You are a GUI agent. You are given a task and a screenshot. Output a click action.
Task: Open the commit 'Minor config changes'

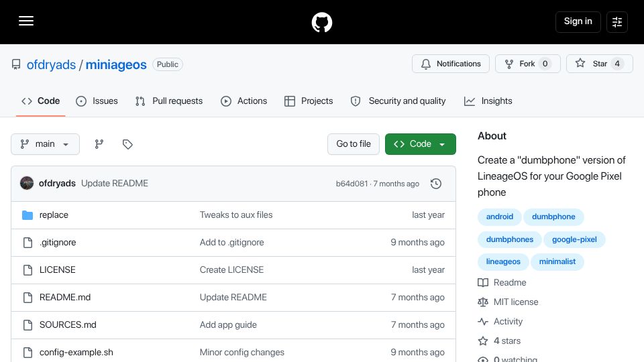click(242, 352)
